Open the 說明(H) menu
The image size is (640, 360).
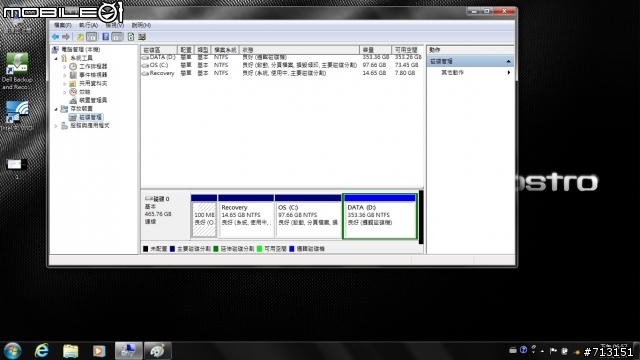pos(141,25)
